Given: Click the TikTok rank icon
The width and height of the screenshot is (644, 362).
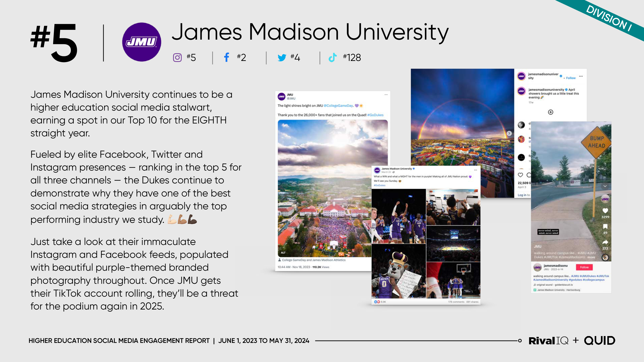Looking at the screenshot, I should click(x=332, y=58).
